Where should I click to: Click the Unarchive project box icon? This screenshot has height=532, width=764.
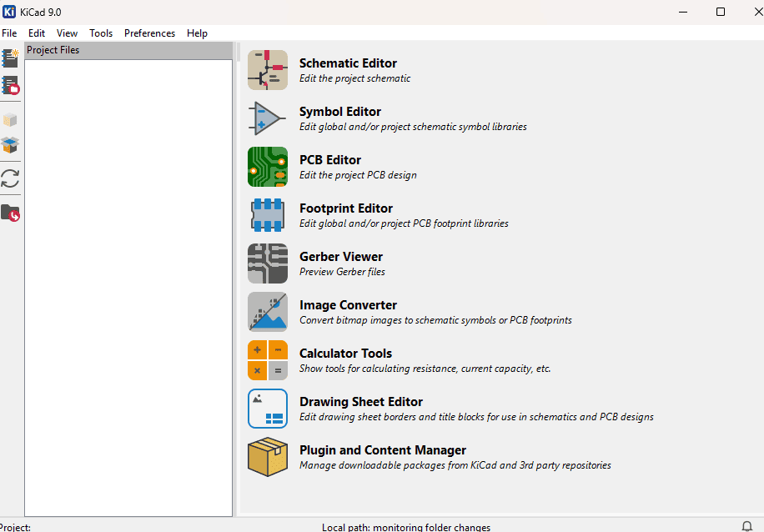10,145
